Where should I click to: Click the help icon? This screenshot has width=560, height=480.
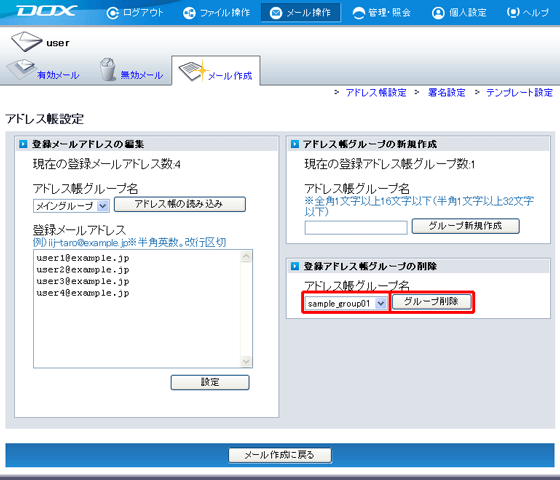(513, 13)
